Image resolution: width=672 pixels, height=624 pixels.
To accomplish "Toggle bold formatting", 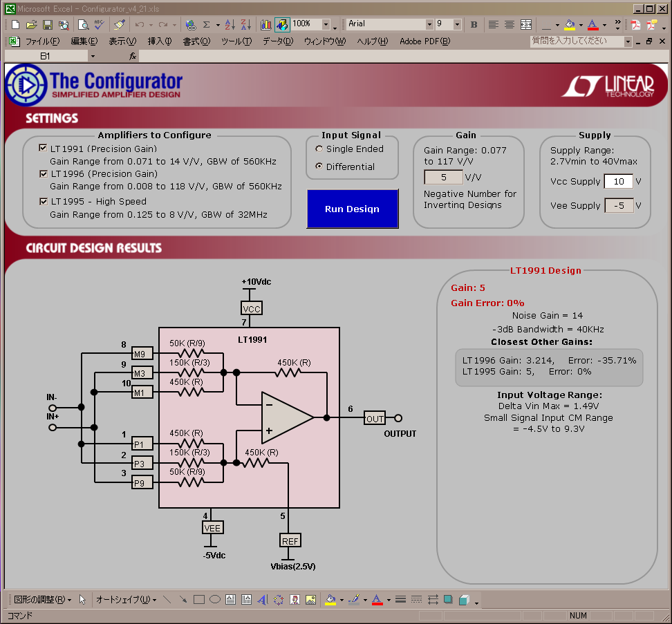I will [474, 25].
